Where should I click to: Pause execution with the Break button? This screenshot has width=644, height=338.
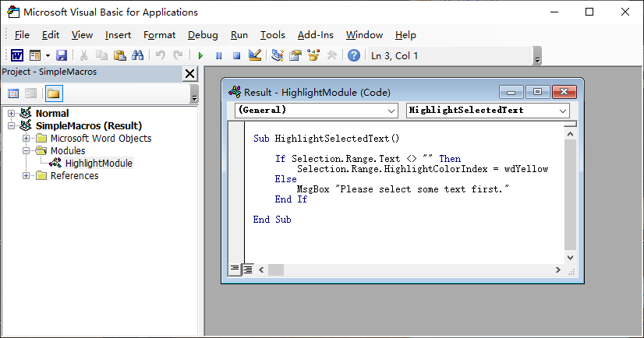coord(218,56)
